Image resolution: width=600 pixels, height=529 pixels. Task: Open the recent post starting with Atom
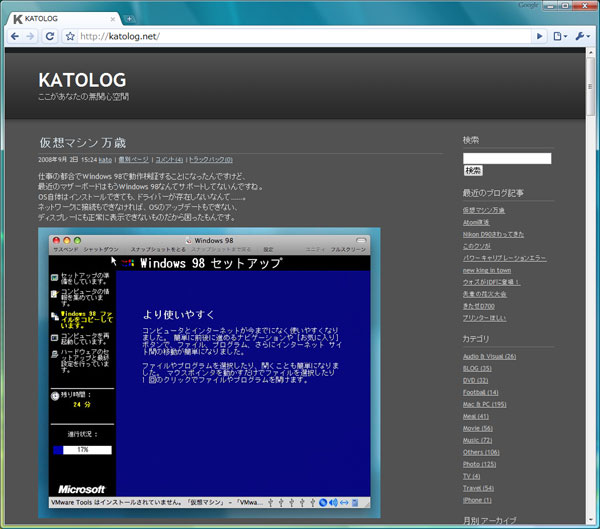pyautogui.click(x=476, y=222)
